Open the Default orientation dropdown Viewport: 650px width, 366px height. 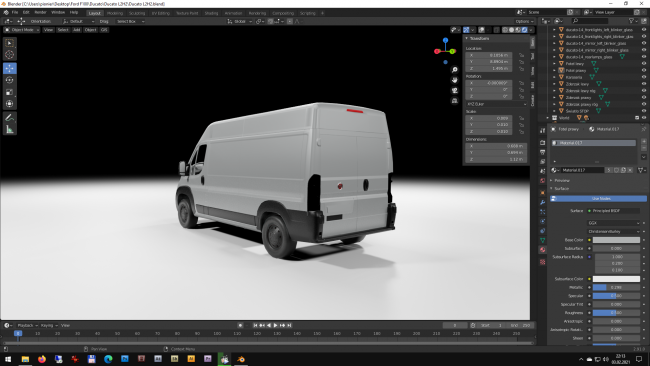(x=78, y=21)
